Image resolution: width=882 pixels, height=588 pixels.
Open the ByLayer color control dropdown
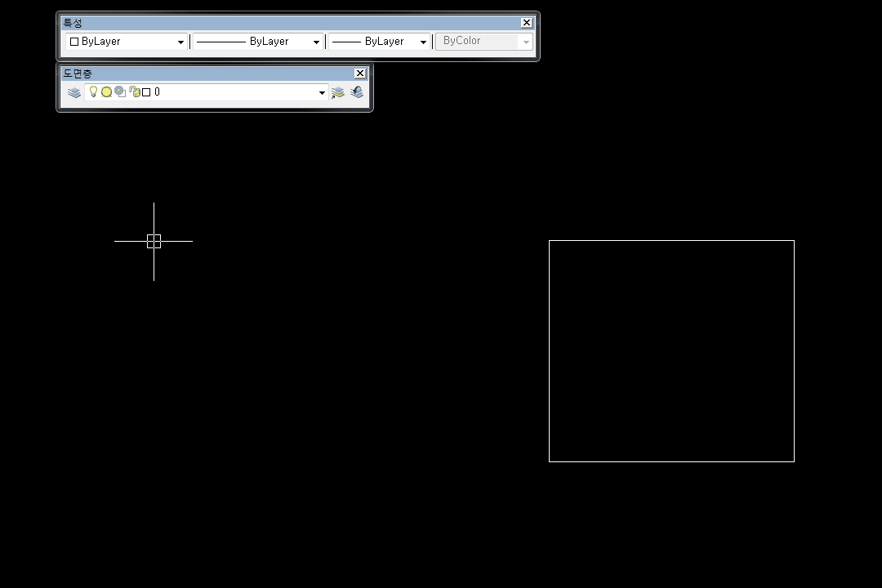(x=127, y=42)
